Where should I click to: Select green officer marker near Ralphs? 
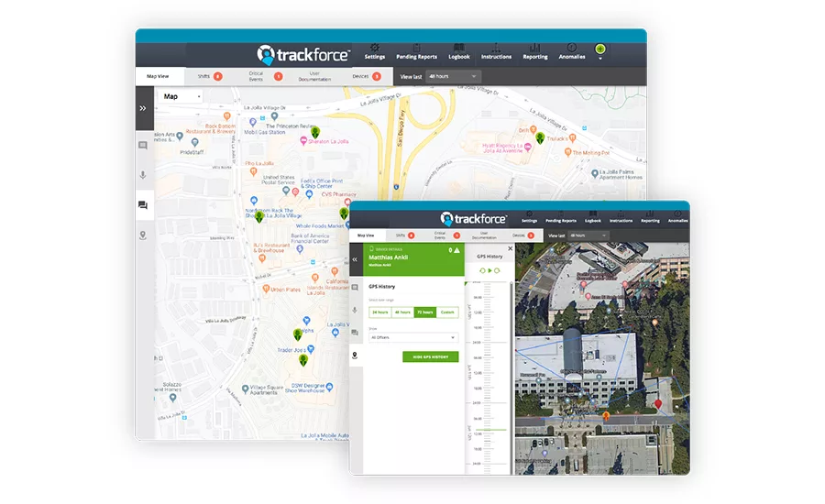point(297,334)
